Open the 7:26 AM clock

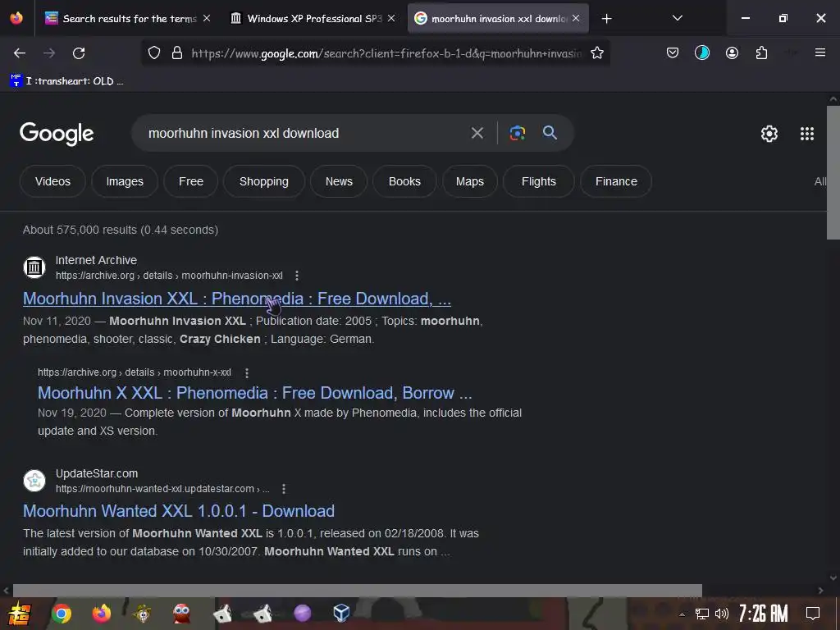[x=763, y=614]
